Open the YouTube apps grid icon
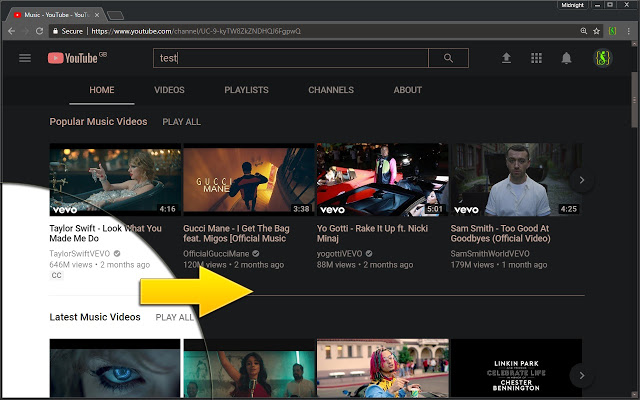This screenshot has height=400, width=640. coord(536,58)
